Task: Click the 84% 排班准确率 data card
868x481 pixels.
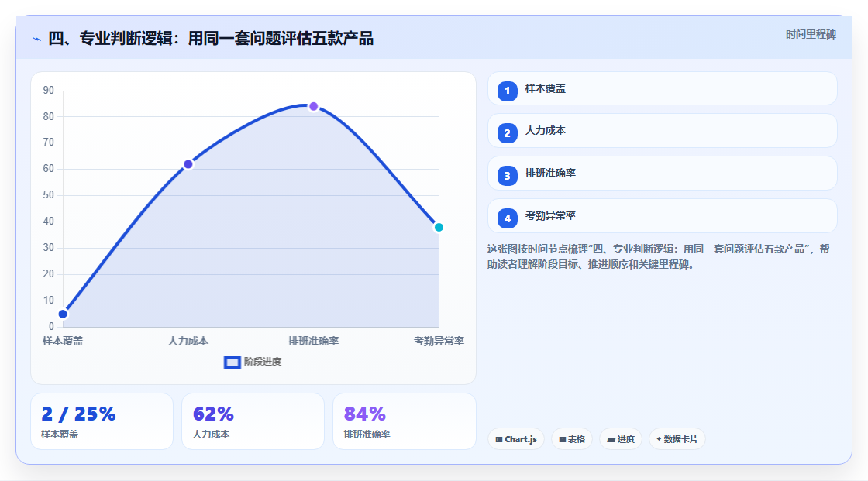Action: 404,422
